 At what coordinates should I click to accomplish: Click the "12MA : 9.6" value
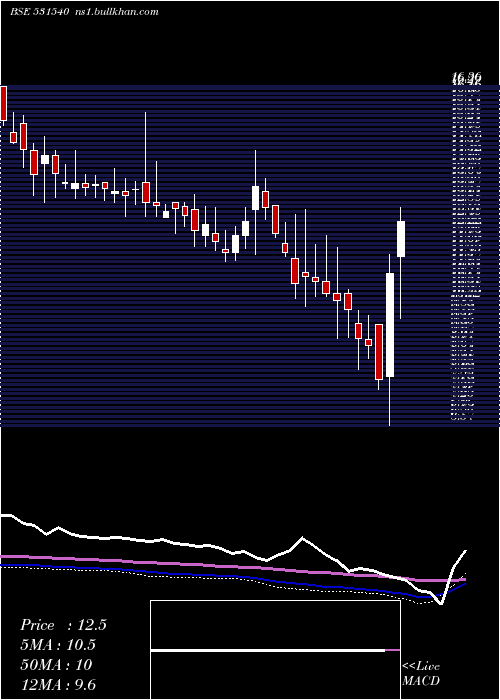click(58, 685)
